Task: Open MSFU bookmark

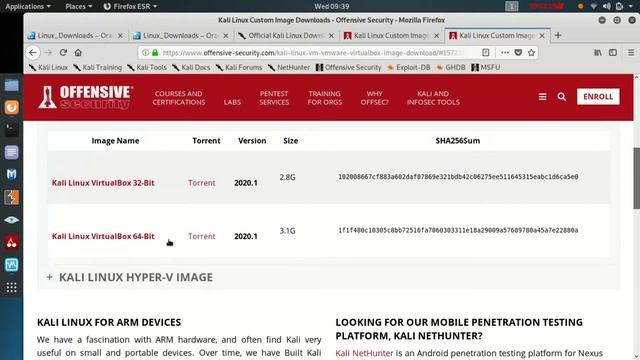Action: pos(486,67)
